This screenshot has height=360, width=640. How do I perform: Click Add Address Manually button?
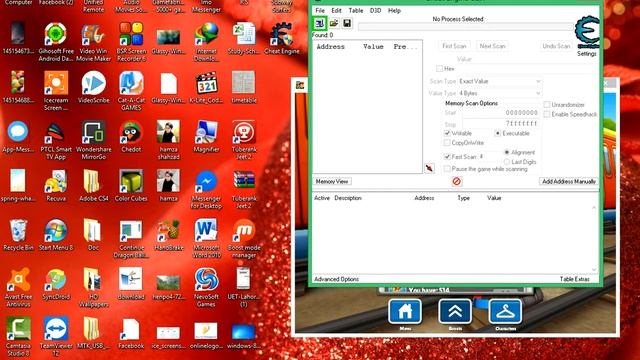tap(569, 182)
